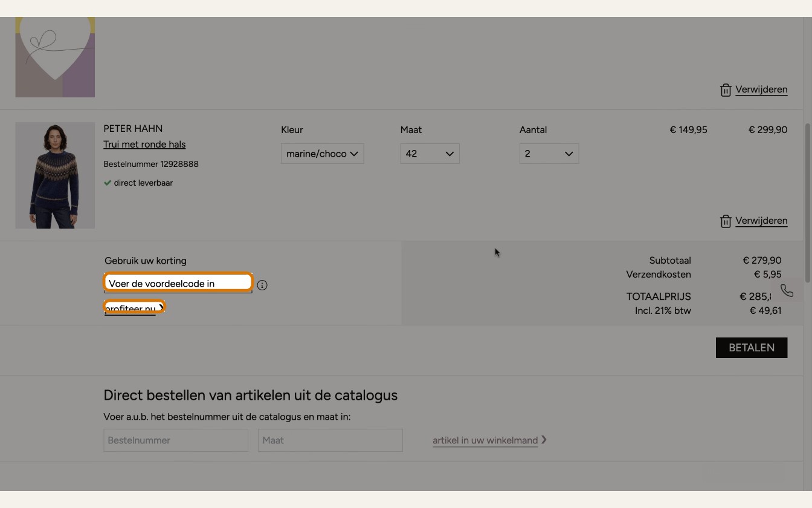Open the Aantal dropdown showing 2
The width and height of the screenshot is (812, 508).
coord(549,154)
